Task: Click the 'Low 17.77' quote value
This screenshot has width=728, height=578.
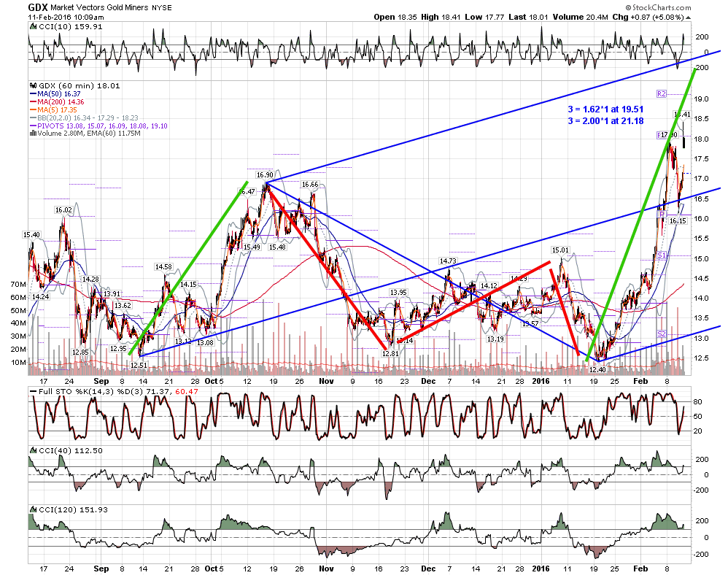Action: (484, 18)
